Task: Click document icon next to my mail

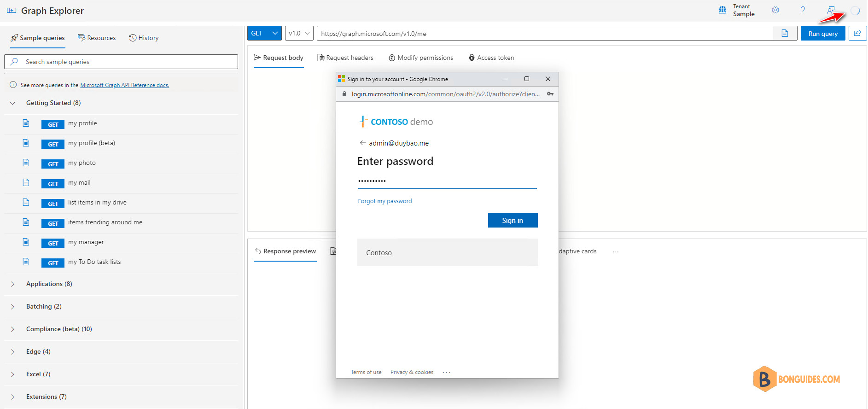Action: pyautogui.click(x=26, y=182)
